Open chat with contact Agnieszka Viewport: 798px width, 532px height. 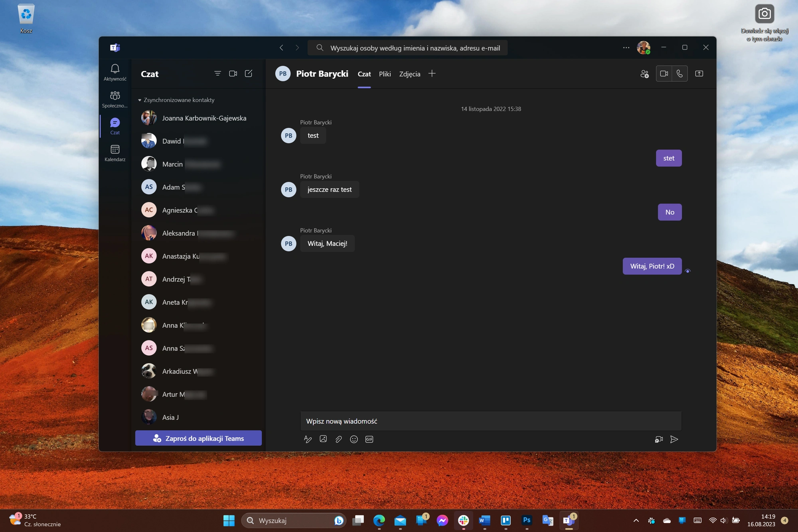coord(198,210)
